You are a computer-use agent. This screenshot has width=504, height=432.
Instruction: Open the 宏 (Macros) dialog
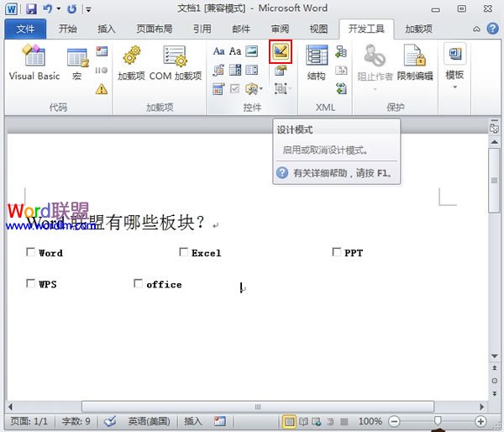(x=77, y=63)
